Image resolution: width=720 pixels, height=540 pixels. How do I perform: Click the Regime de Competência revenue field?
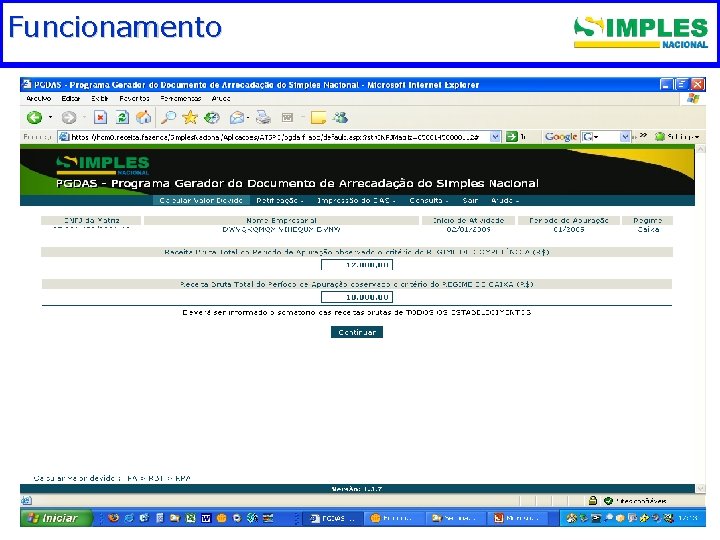[357, 264]
